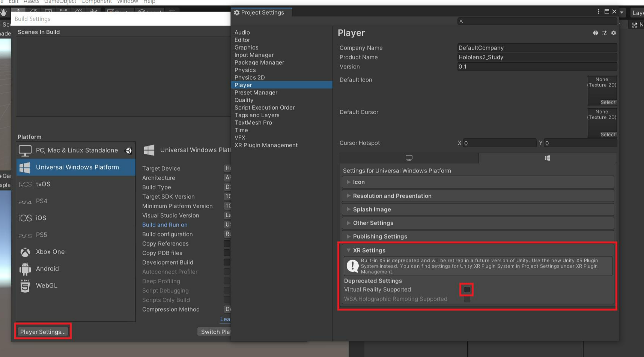This screenshot has width=644, height=357.
Task: Expand Resolution and Presentation section
Action: [x=478, y=196]
